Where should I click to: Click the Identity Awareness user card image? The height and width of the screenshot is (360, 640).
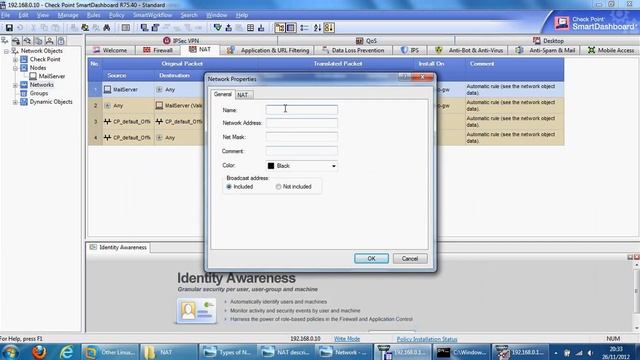[x=196, y=311]
